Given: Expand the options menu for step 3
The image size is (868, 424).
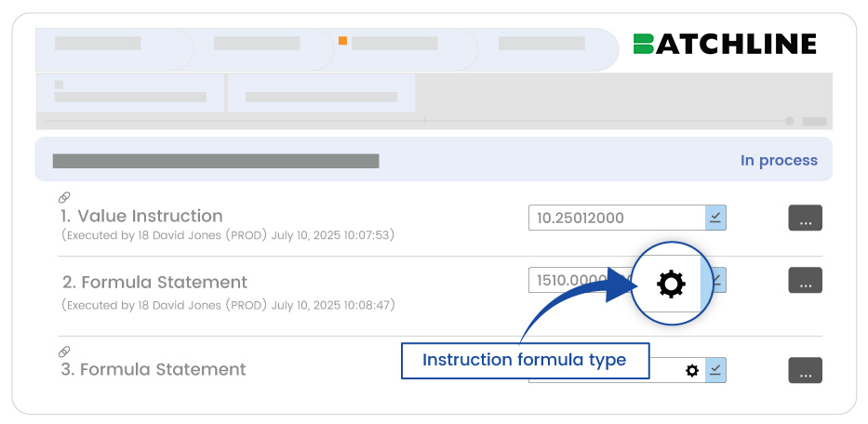Looking at the screenshot, I should (x=805, y=370).
